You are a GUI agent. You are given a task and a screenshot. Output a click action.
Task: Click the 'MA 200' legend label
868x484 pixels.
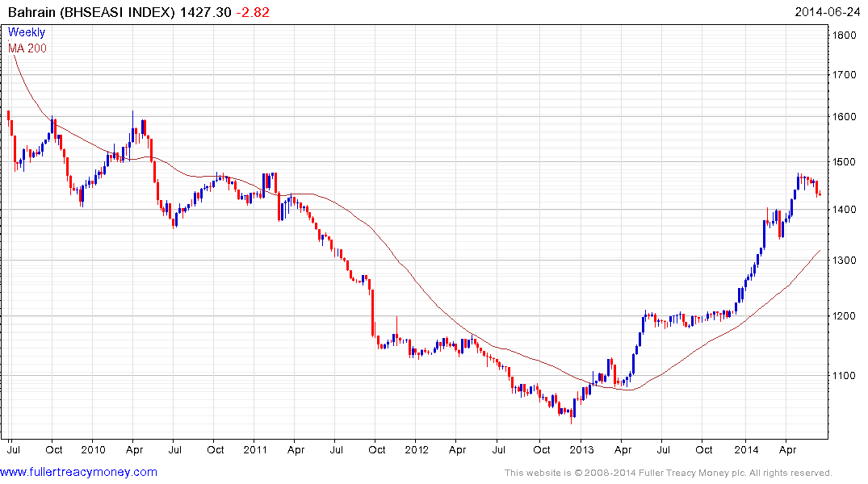(27, 48)
